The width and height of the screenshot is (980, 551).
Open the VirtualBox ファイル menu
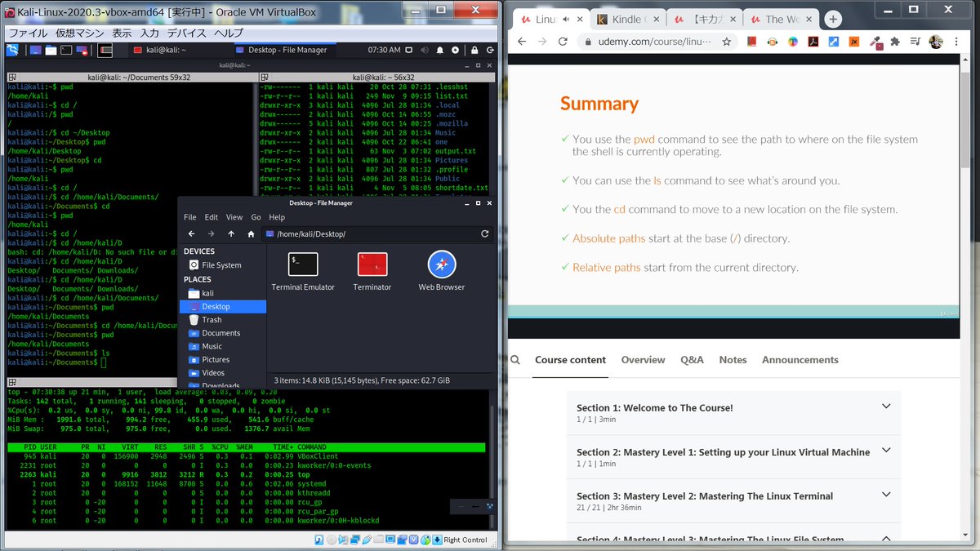tap(27, 33)
